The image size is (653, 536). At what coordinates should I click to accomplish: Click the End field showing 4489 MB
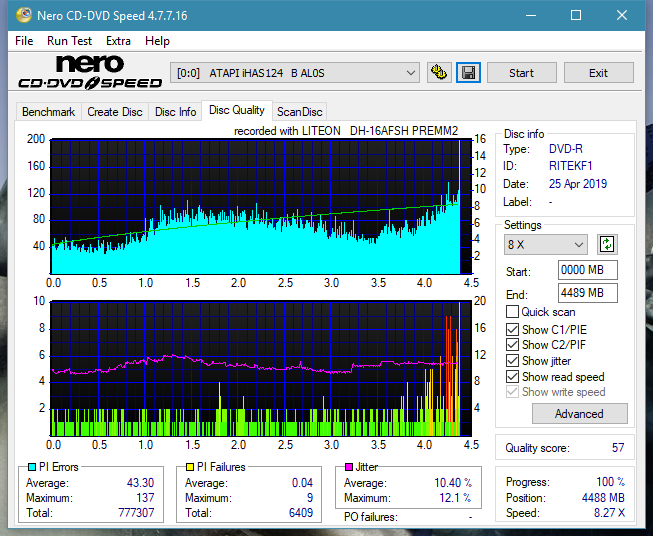(x=588, y=293)
